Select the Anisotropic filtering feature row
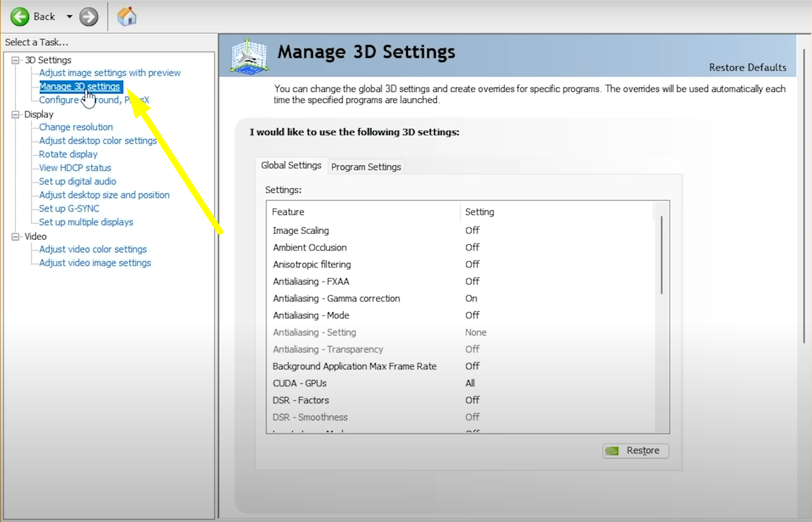Image resolution: width=812 pixels, height=522 pixels. point(460,265)
